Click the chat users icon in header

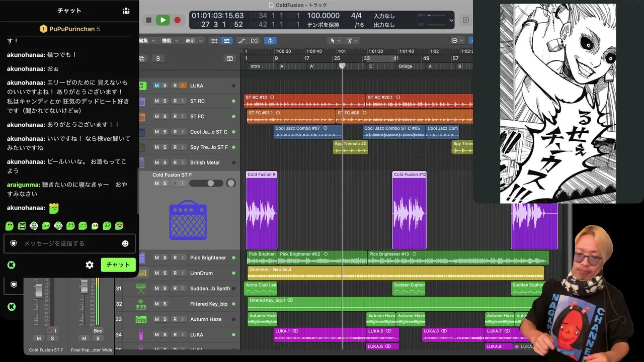coord(126,11)
